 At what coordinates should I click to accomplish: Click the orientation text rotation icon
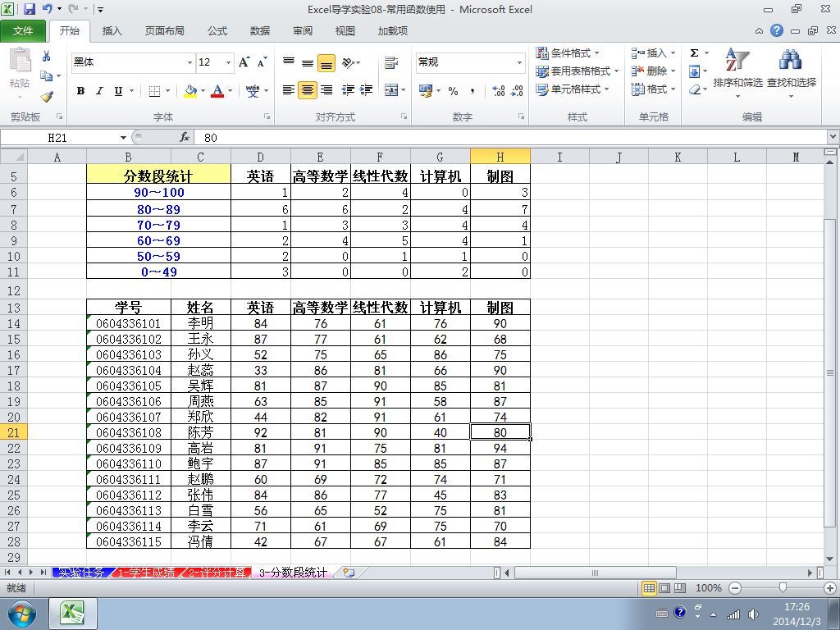pos(348,62)
